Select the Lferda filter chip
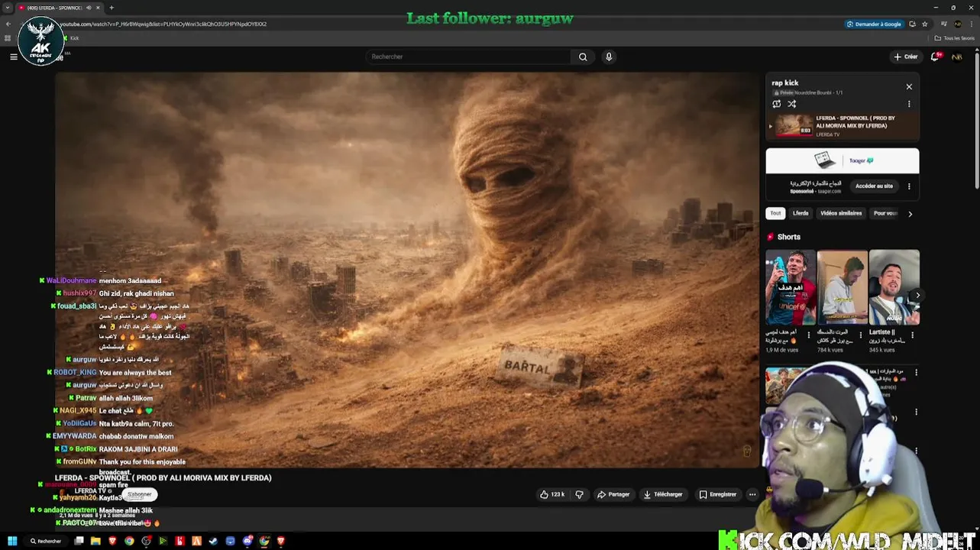 (800, 213)
